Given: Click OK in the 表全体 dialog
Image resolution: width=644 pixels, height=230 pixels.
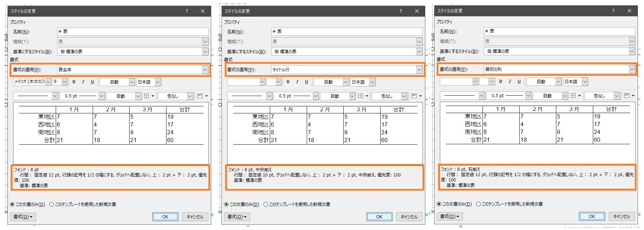Looking at the screenshot, I should click(165, 217).
